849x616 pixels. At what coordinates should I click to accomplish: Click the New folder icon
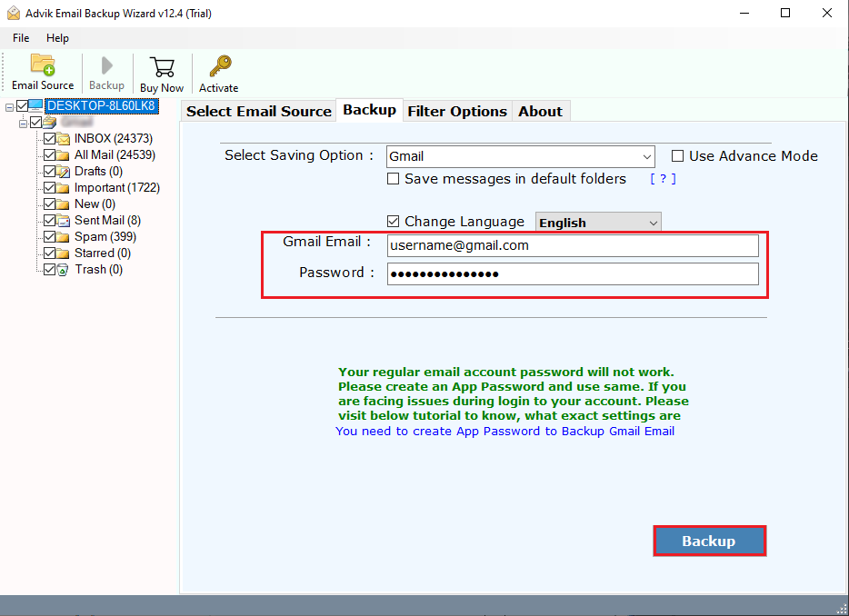pyautogui.click(x=64, y=204)
